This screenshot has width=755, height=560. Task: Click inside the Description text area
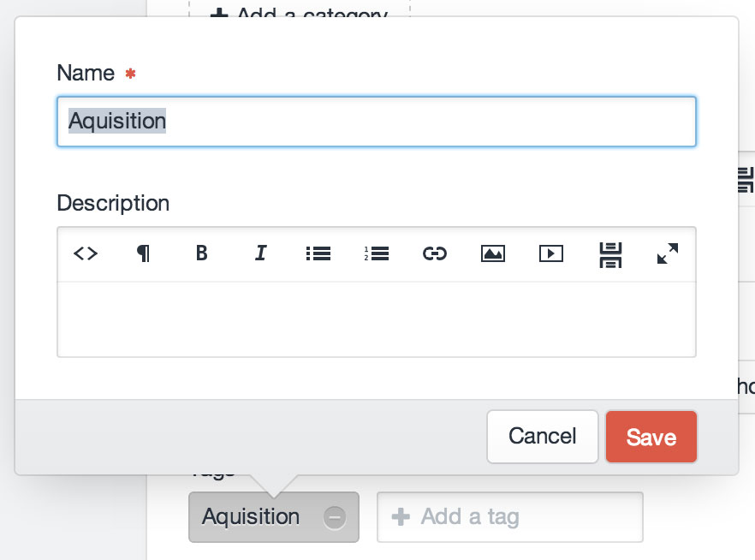click(x=377, y=319)
